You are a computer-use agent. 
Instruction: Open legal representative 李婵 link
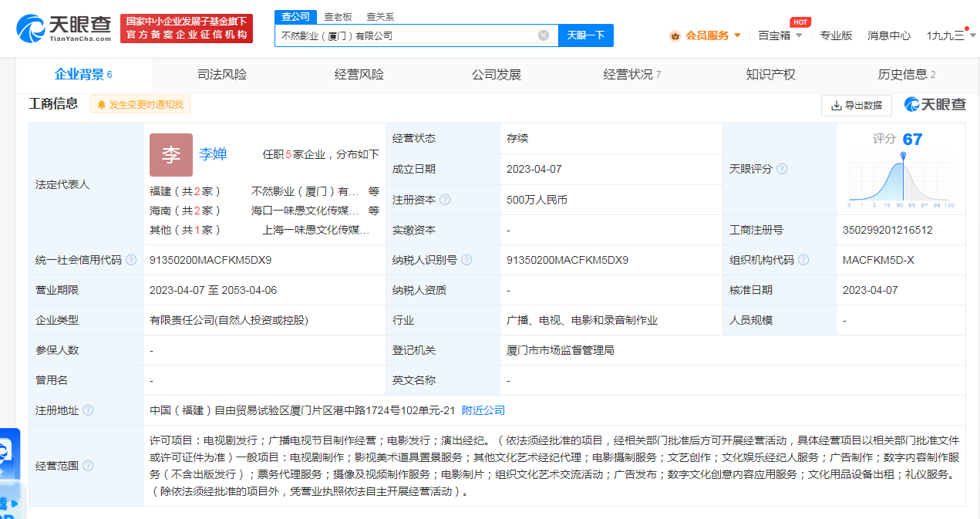(214, 154)
